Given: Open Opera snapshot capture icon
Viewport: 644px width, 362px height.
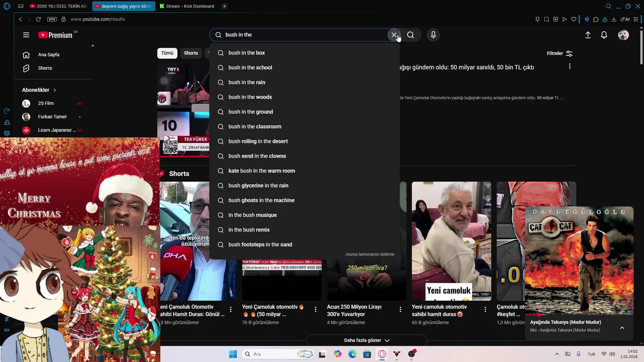Looking at the screenshot, I should tap(546, 19).
